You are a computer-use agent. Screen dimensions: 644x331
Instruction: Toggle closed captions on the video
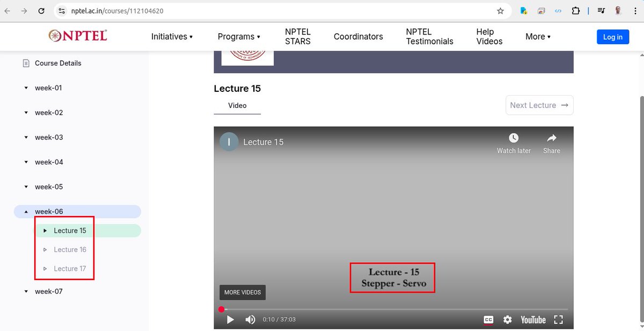488,320
